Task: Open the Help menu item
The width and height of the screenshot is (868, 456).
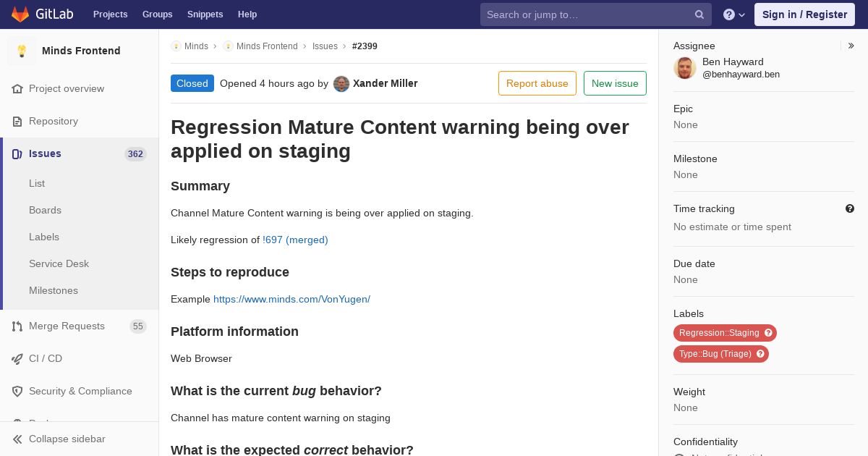Action: [x=247, y=14]
